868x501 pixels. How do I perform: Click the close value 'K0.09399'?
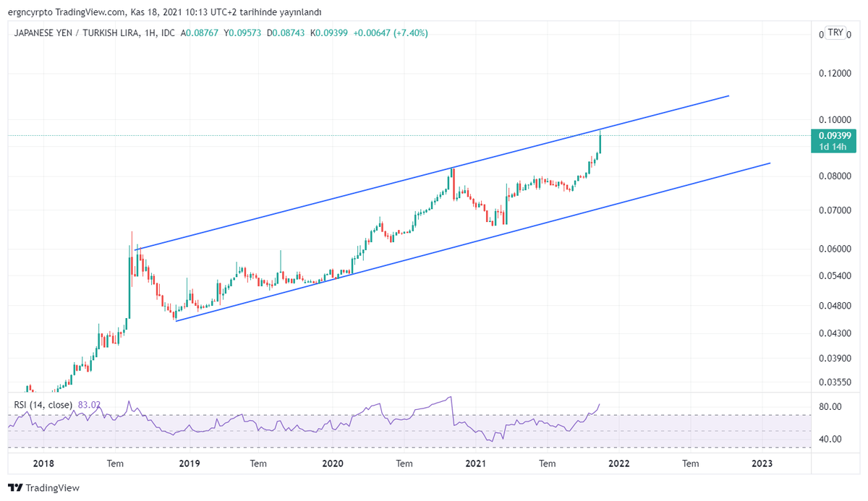328,33
